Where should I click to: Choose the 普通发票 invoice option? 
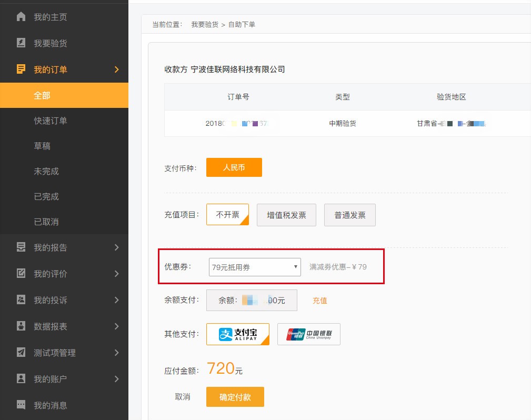click(x=349, y=215)
